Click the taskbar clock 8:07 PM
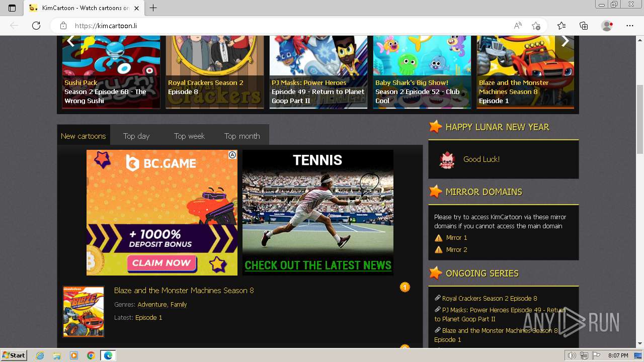This screenshot has height=362, width=644. pos(618,355)
